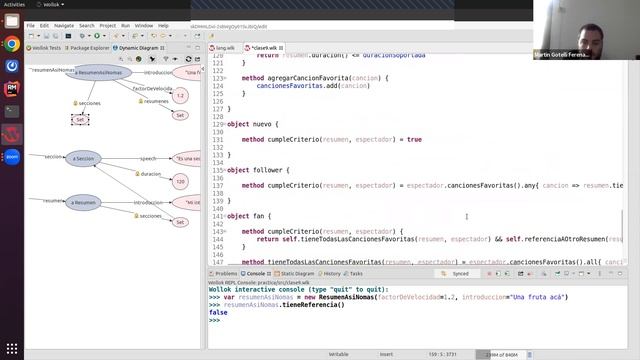Minimize the Dynamic Diagram view panel
The height and width of the screenshot is (360, 640).
pyautogui.click(x=189, y=48)
